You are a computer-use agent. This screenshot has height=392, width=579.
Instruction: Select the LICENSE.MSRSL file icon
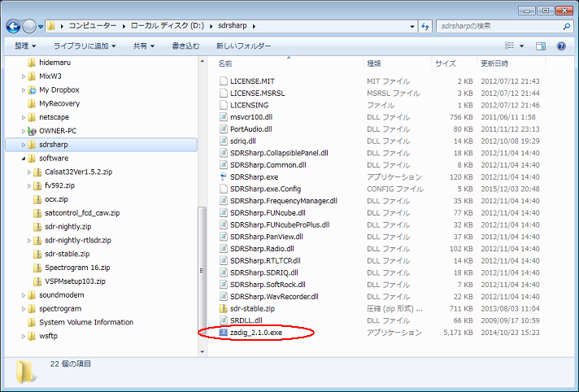224,93
